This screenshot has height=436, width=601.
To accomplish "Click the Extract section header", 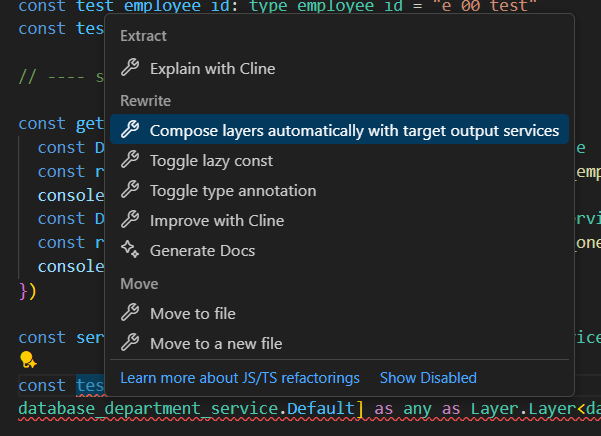I will [143, 36].
